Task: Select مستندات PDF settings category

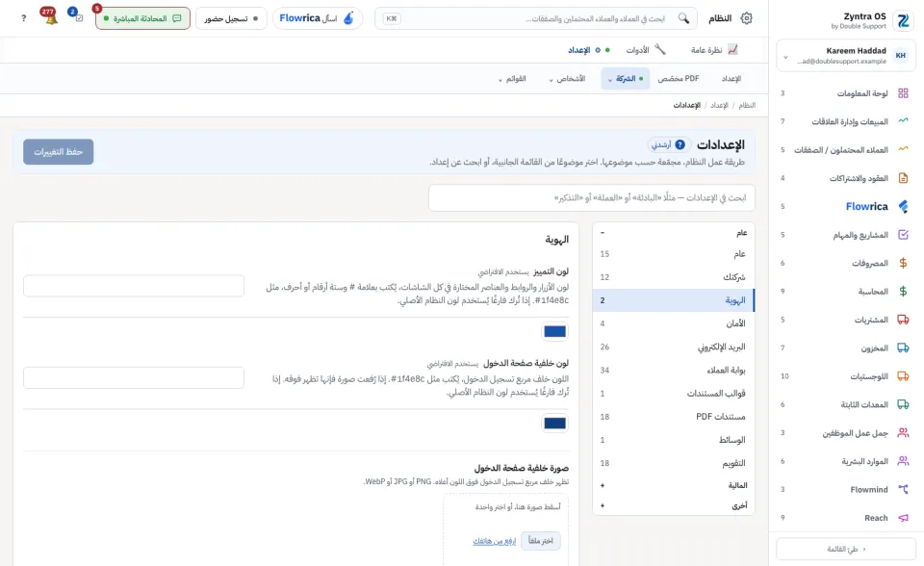Action: (674, 416)
